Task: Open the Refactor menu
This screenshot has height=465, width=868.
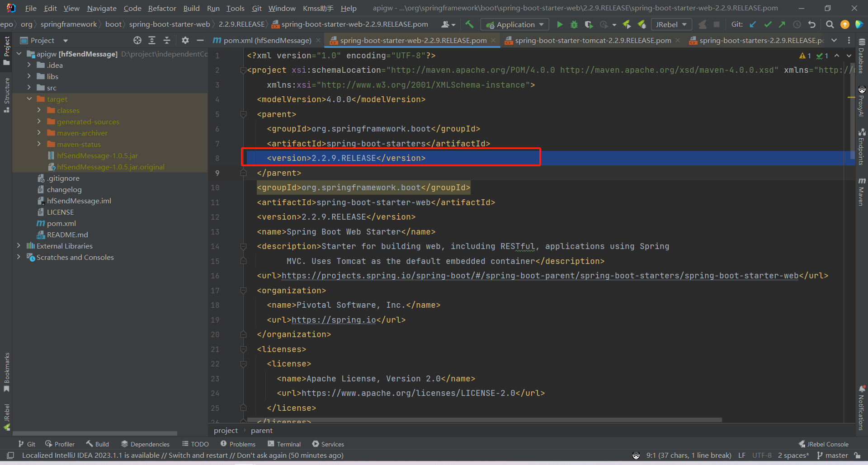Action: 162,8
